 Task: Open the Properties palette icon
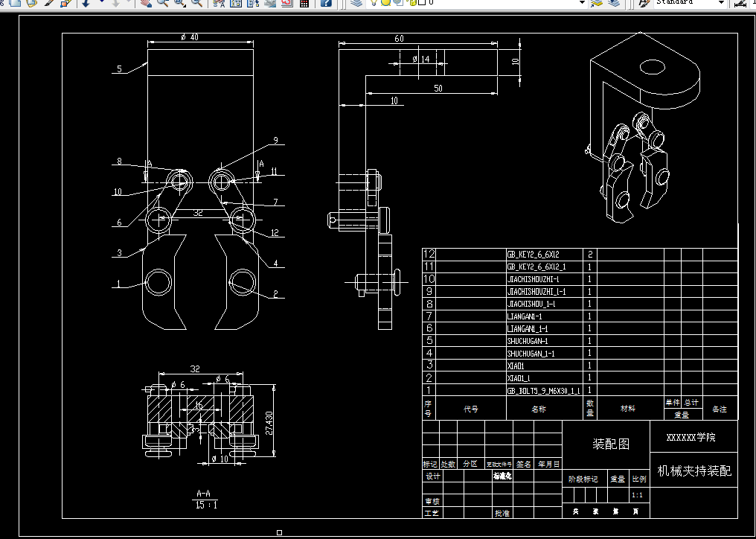pyautogui.click(x=219, y=3)
